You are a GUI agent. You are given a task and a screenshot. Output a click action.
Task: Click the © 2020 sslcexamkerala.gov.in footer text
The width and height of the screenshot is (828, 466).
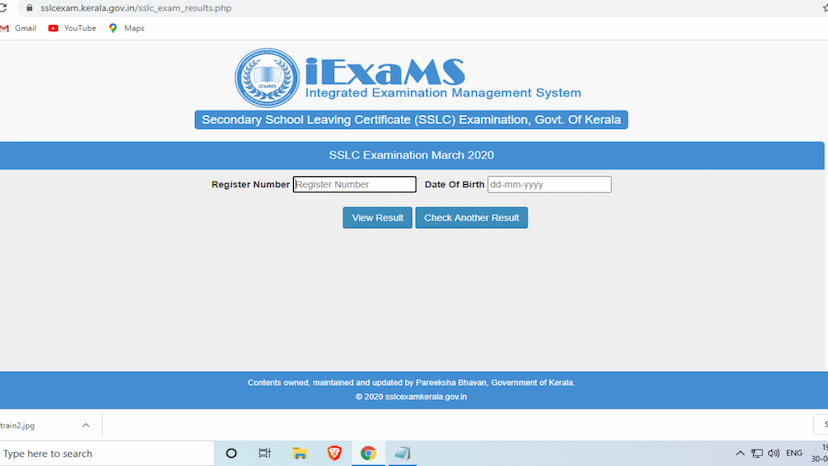[411, 397]
